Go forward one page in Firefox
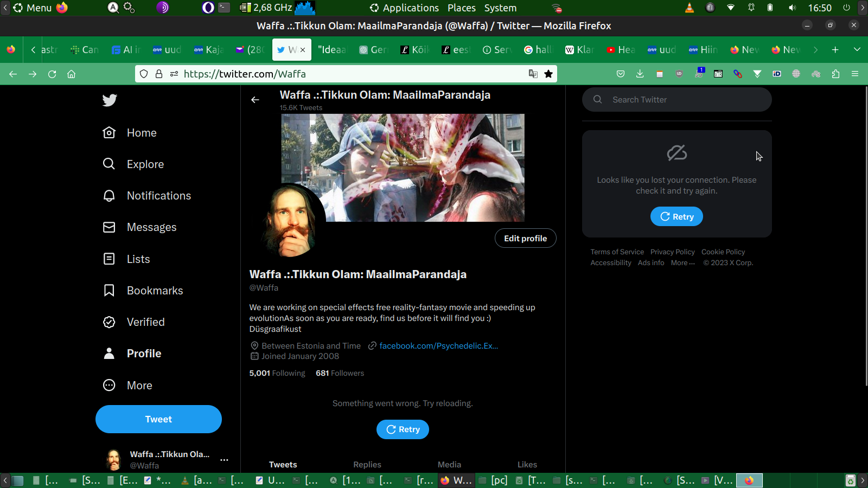The image size is (868, 488). click(x=33, y=74)
